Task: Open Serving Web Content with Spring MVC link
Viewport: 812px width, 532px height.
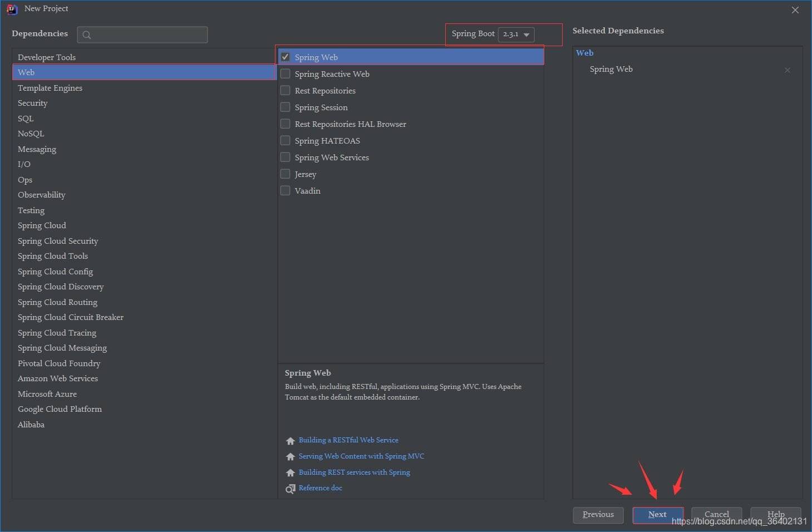Action: (361, 456)
